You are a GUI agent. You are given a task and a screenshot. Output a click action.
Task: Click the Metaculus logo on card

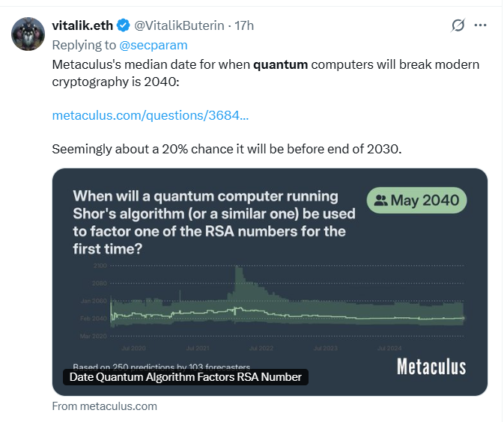pyautogui.click(x=431, y=367)
